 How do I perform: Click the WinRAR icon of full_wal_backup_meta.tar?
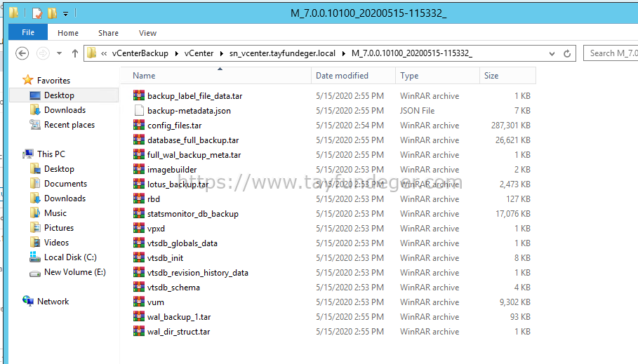pos(139,154)
